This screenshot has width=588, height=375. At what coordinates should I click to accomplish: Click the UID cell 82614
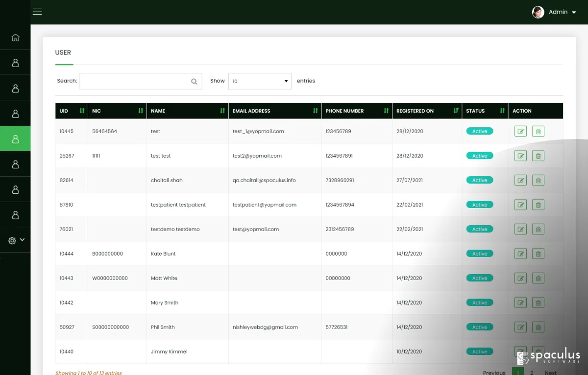pos(67,180)
